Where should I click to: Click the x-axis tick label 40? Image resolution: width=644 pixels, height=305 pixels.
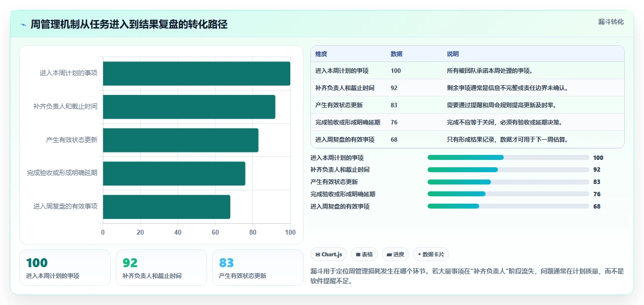178,232
